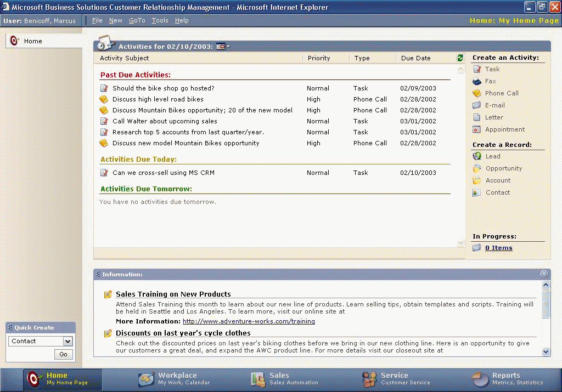Click the Opportunity record icon
This screenshot has height=392, width=562.
pyautogui.click(x=477, y=168)
